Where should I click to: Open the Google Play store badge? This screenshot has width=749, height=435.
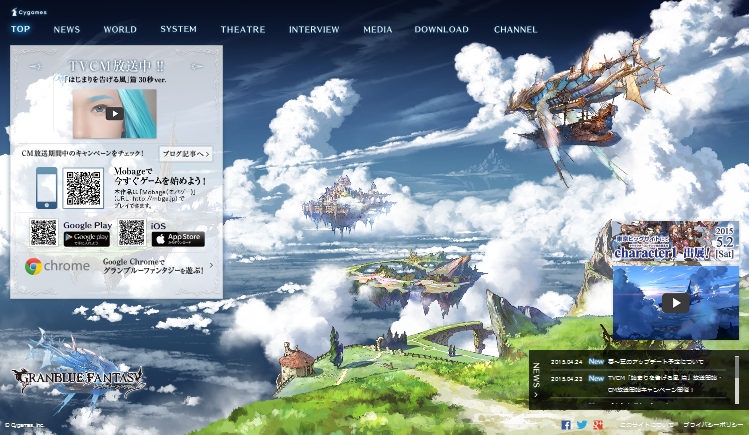point(87,239)
